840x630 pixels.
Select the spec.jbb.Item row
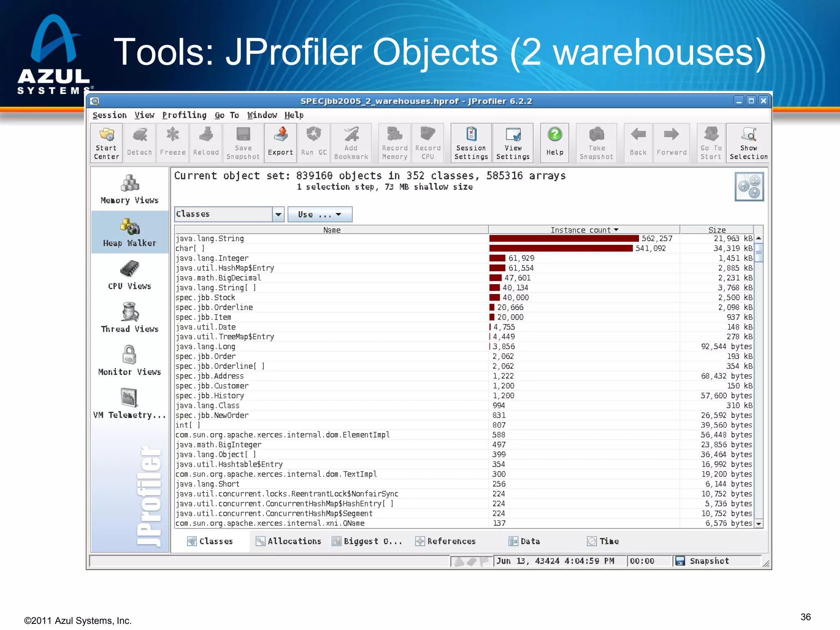[x=464, y=317]
